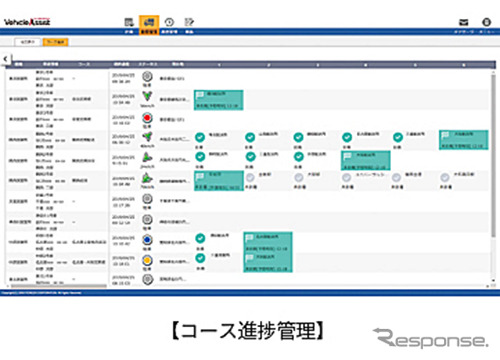Open the teal current-stop block after three checkmarks

point(366,160)
